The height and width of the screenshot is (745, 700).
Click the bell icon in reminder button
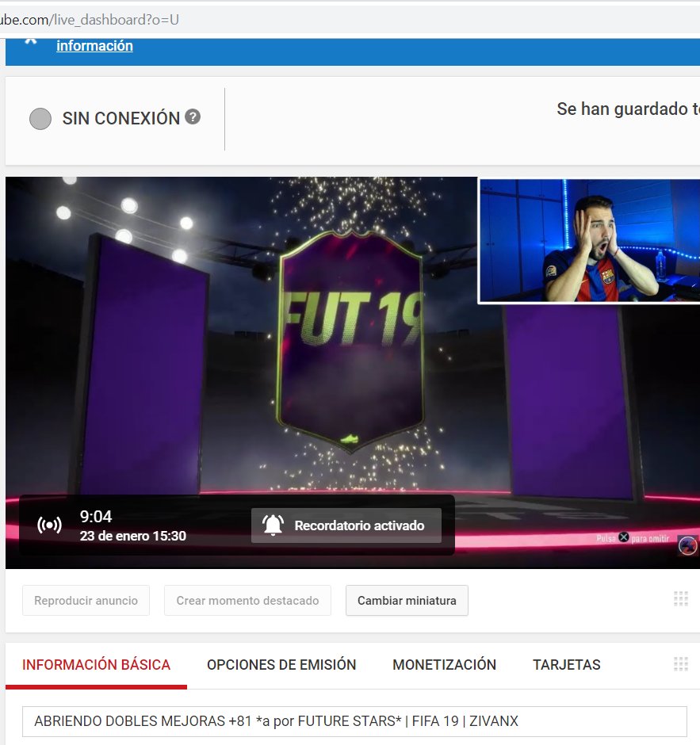273,525
